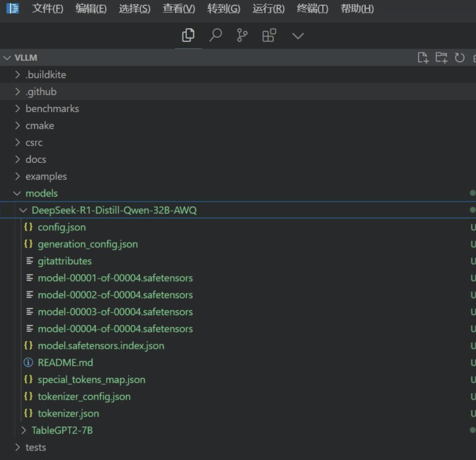Open the 查看(V) menu
The image size is (476, 460).
179,9
